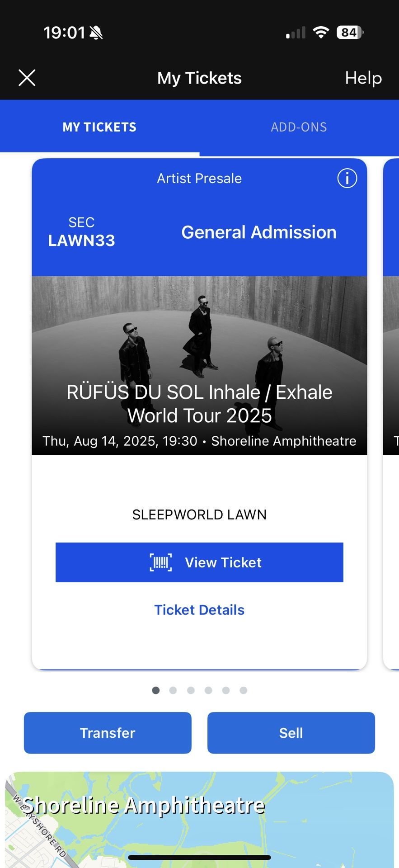Tap the info icon on the ticket card
This screenshot has height=868, width=399.
pos(346,178)
